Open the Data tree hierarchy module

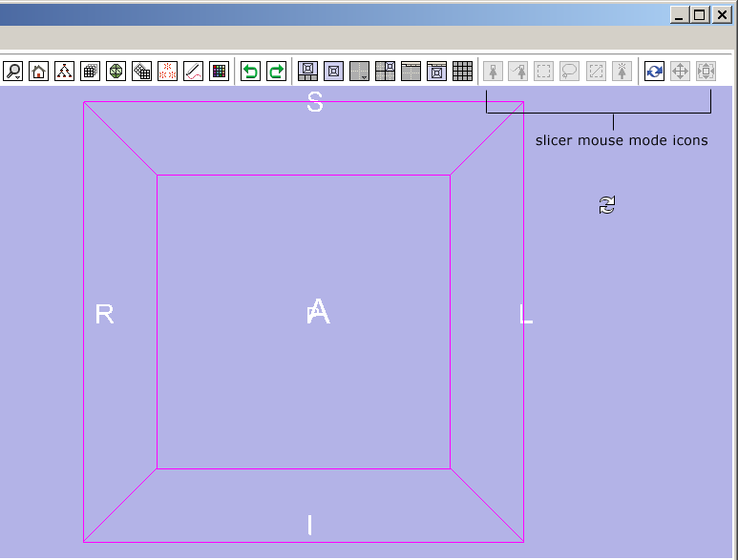65,71
